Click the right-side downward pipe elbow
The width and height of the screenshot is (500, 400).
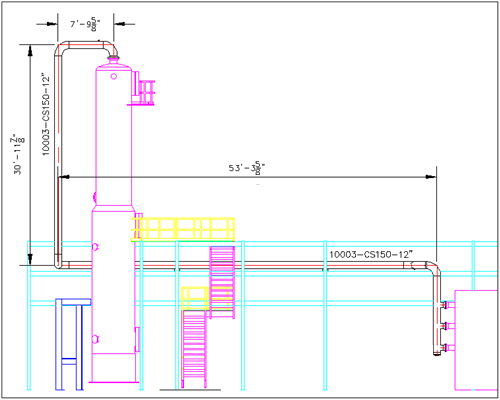(433, 268)
